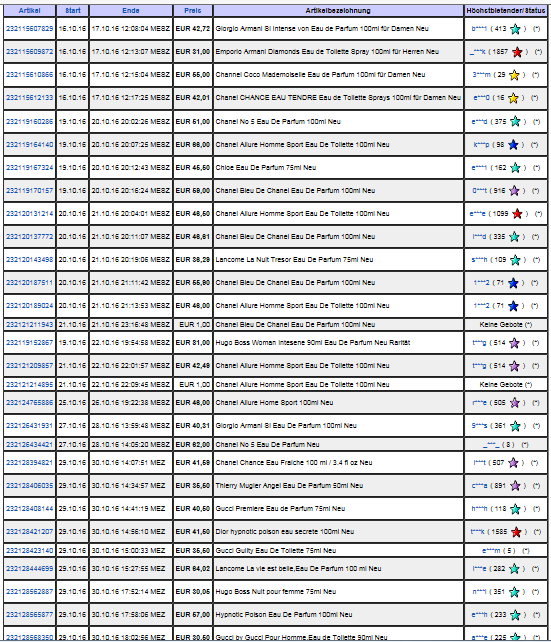Click the yellow star beside bidder 3***m
551x642 pixels.
(x=514, y=75)
